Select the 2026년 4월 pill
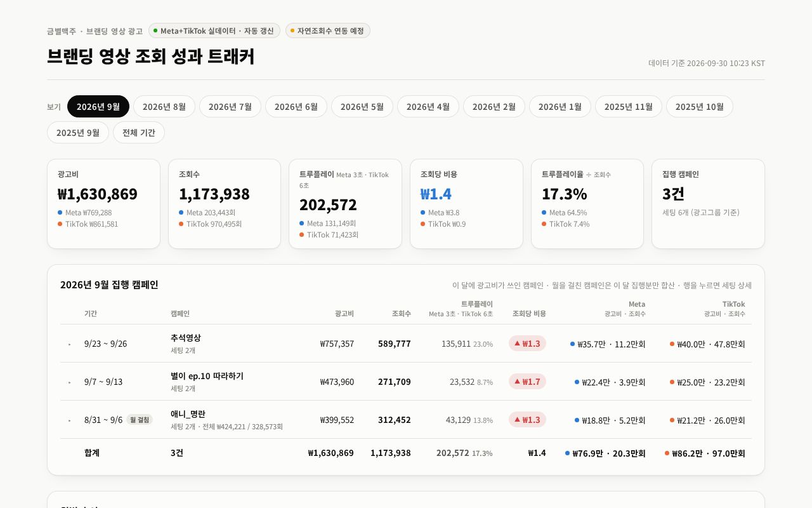Screen dimensions: 812x508 coord(428,107)
